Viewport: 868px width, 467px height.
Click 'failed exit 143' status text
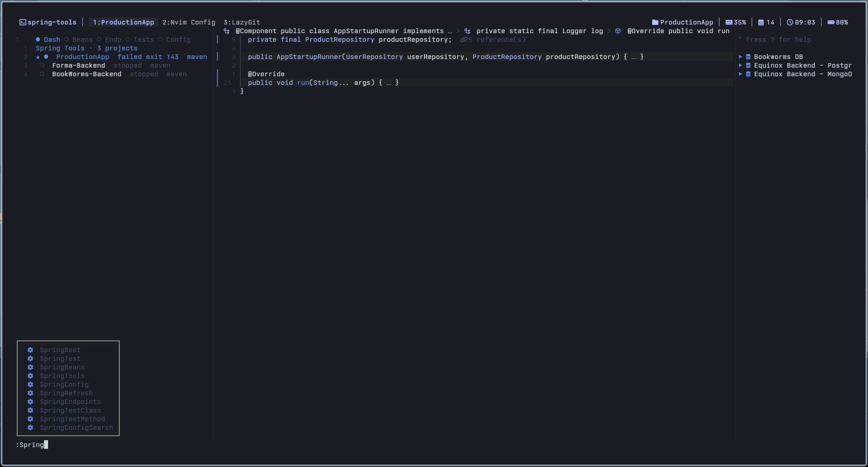click(x=148, y=57)
